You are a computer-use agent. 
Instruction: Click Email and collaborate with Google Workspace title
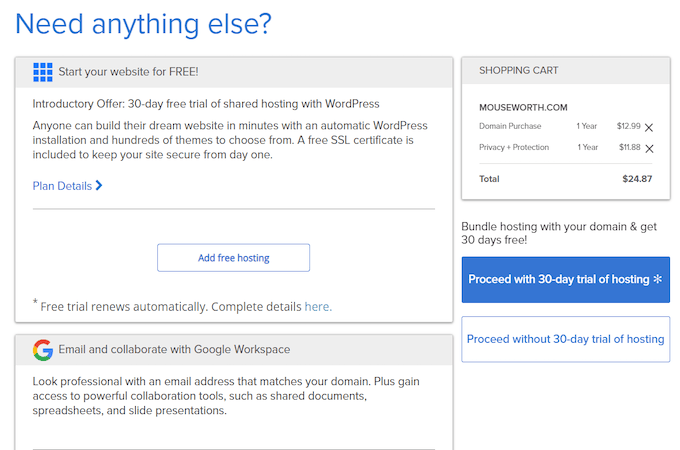pyautogui.click(x=174, y=349)
